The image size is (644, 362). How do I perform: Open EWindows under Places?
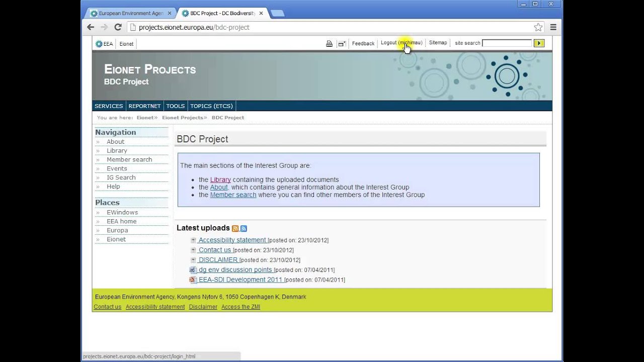pyautogui.click(x=122, y=213)
